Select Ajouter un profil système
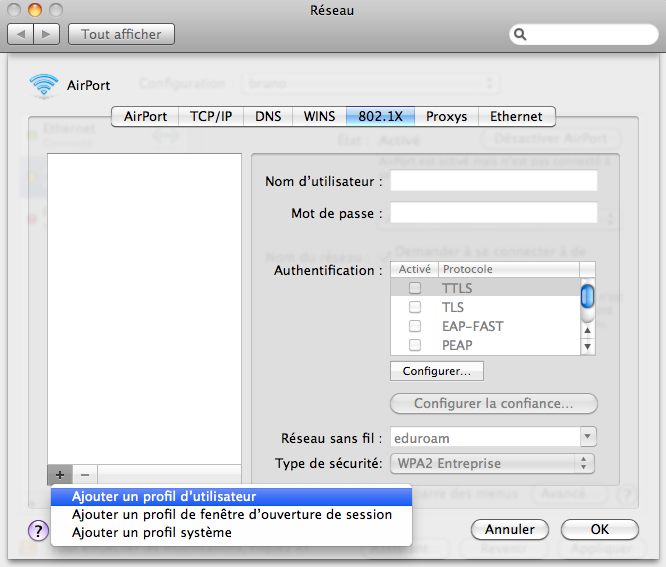 point(151,533)
